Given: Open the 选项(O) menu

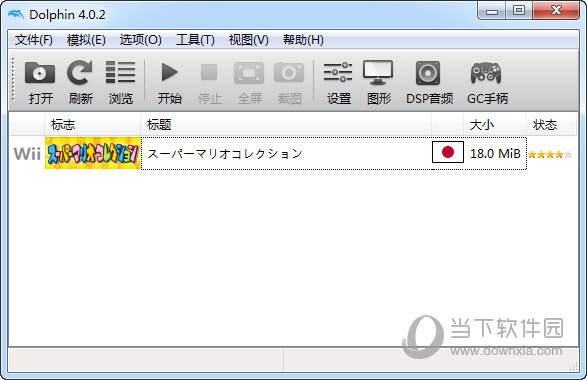Looking at the screenshot, I should tap(140, 40).
